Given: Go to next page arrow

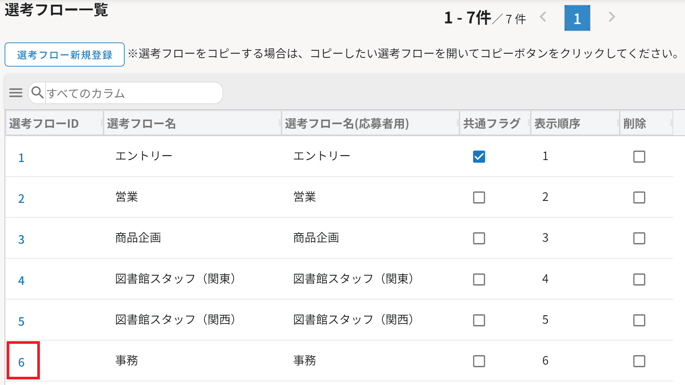Looking at the screenshot, I should pyautogui.click(x=612, y=17).
